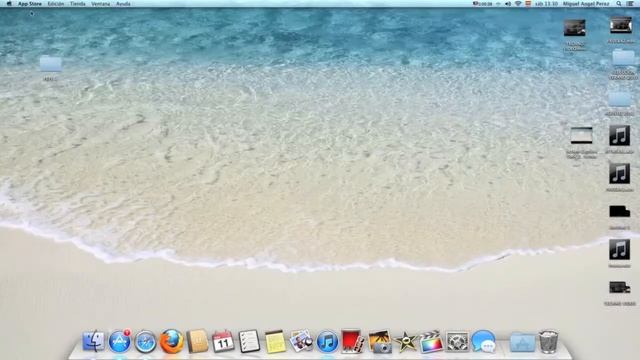Open the Ayuda menu

pyautogui.click(x=123, y=4)
